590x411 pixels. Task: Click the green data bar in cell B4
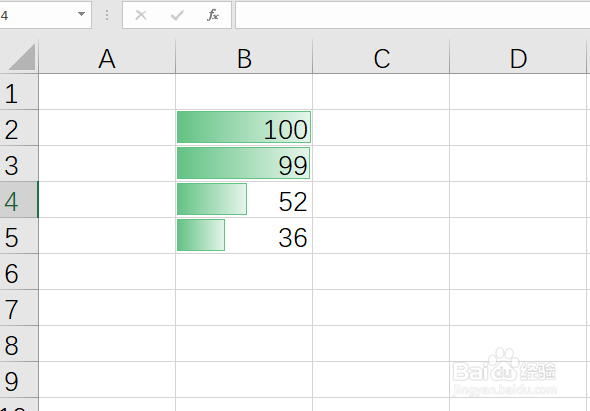click(212, 199)
